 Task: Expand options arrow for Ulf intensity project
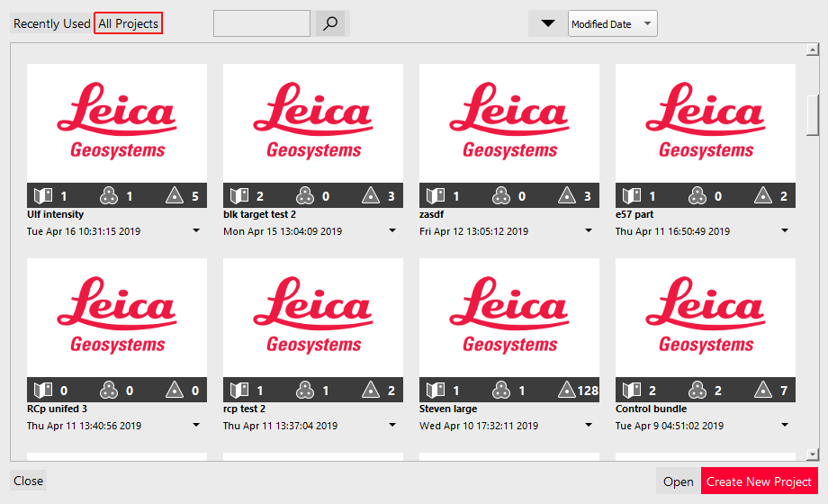click(196, 231)
